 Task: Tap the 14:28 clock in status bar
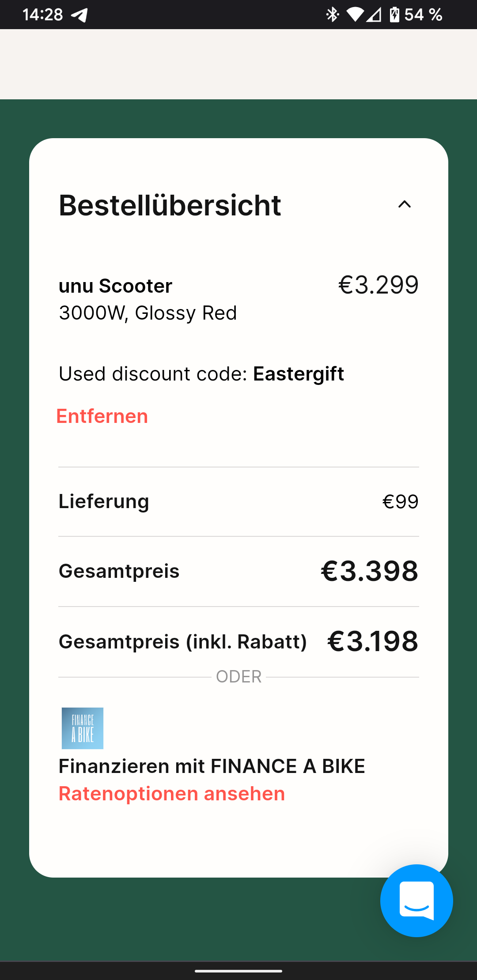(43, 15)
